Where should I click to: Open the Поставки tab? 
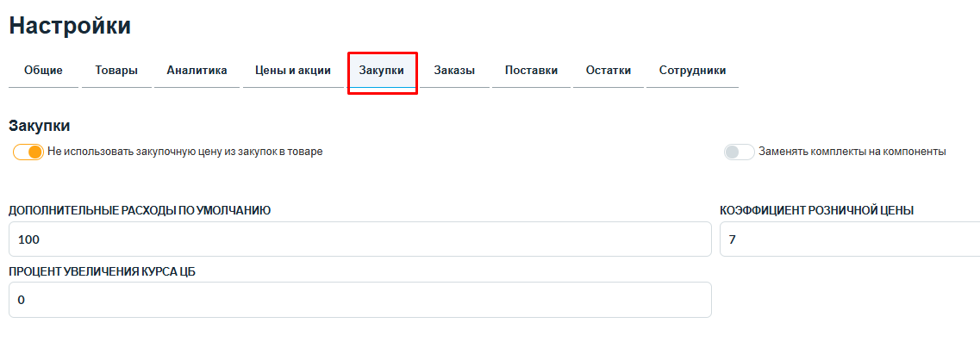[x=531, y=71]
